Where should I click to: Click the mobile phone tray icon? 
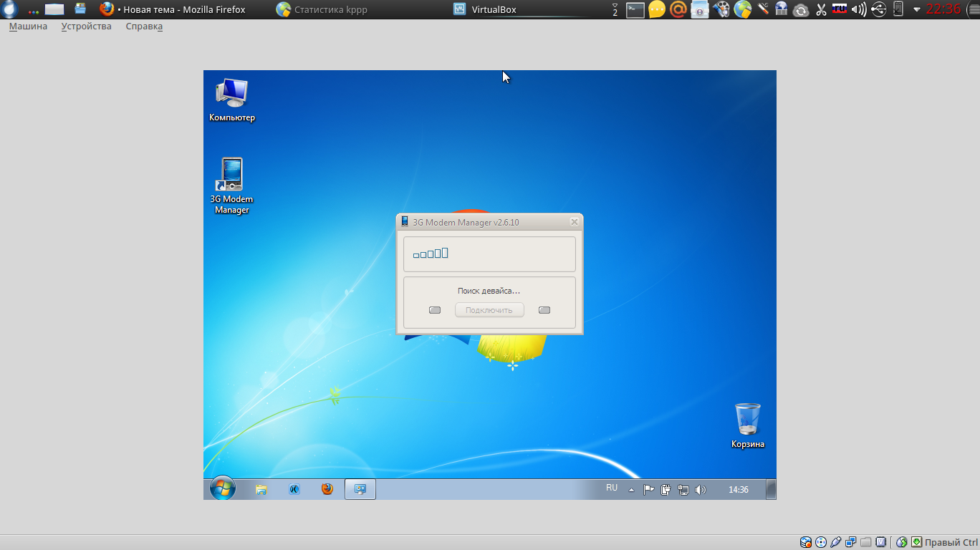pos(898,9)
